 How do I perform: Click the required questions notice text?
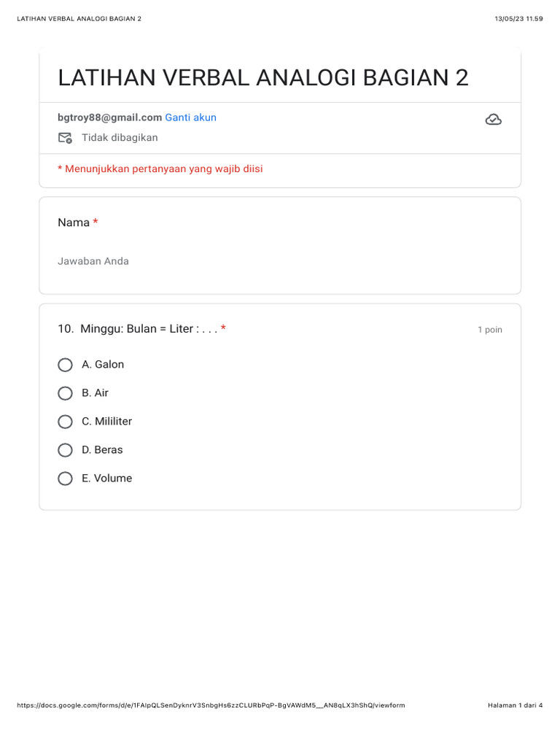(x=160, y=169)
